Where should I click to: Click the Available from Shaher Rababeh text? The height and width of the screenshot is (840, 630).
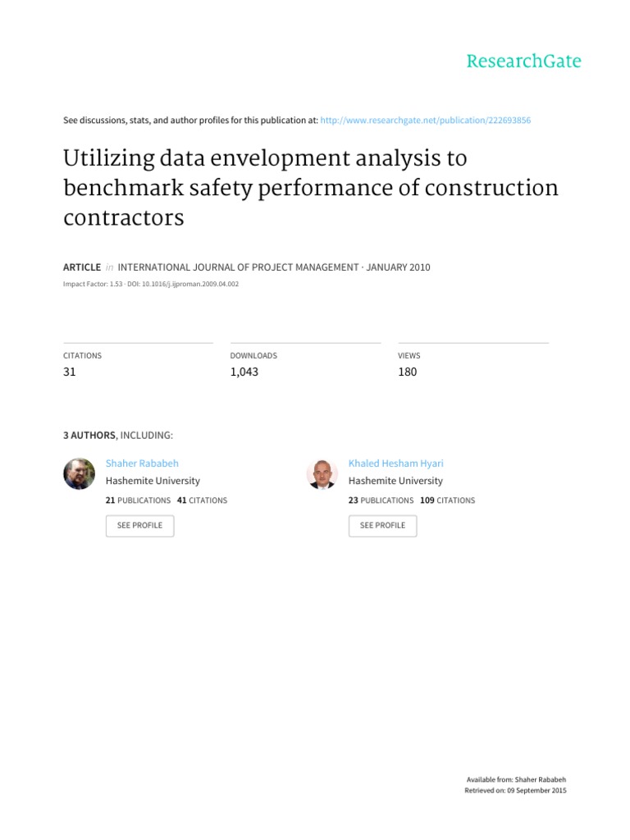(x=516, y=780)
